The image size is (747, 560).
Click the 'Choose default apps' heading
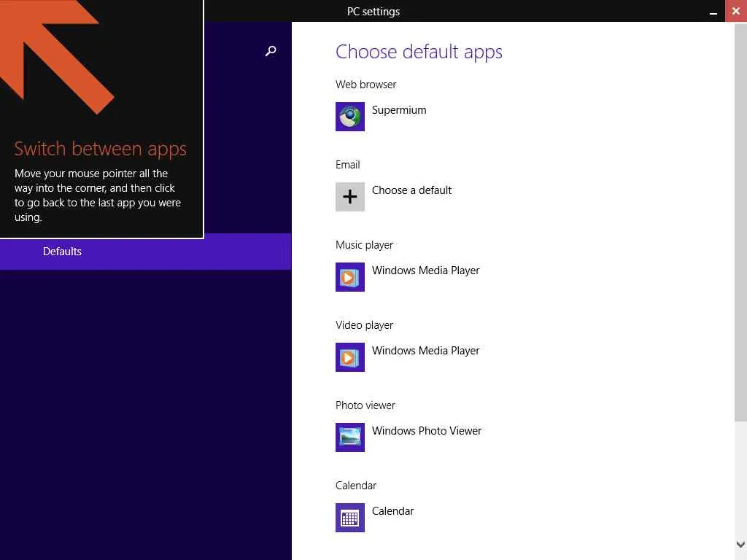point(419,52)
